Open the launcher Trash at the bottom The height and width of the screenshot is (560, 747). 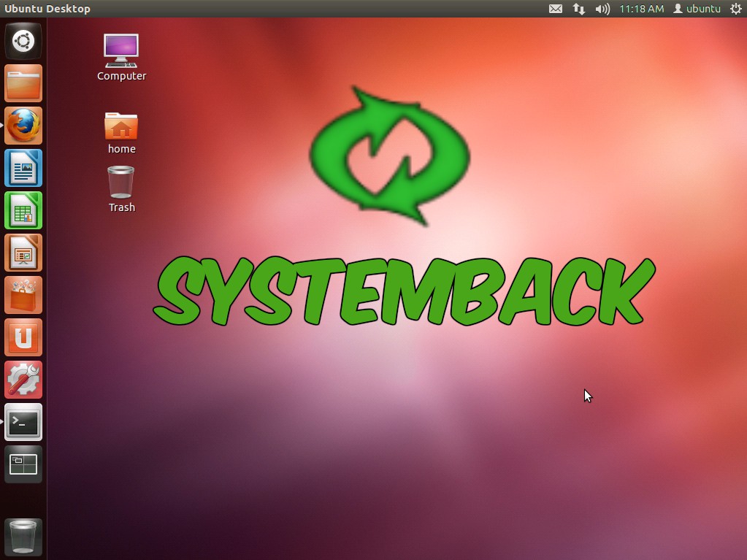pyautogui.click(x=23, y=537)
